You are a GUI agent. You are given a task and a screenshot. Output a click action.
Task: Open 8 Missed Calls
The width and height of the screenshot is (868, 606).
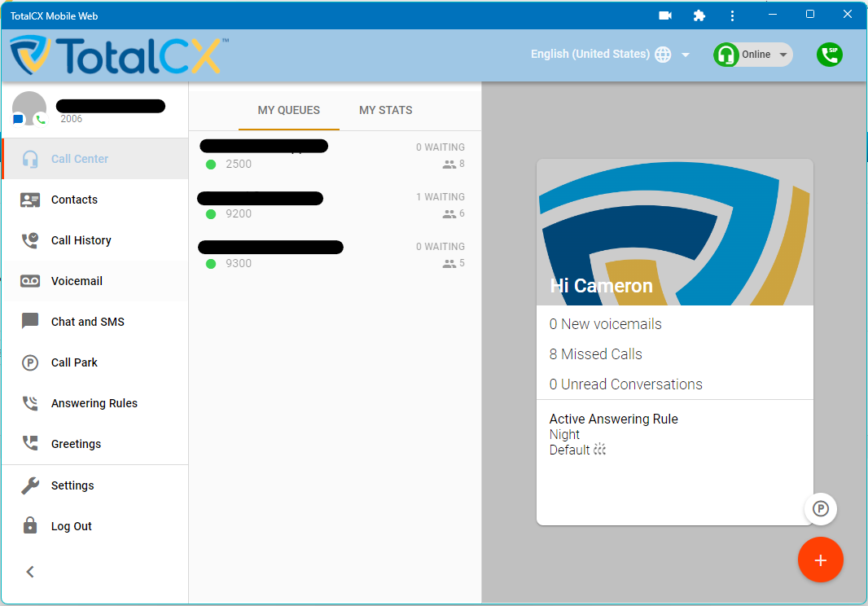point(596,354)
